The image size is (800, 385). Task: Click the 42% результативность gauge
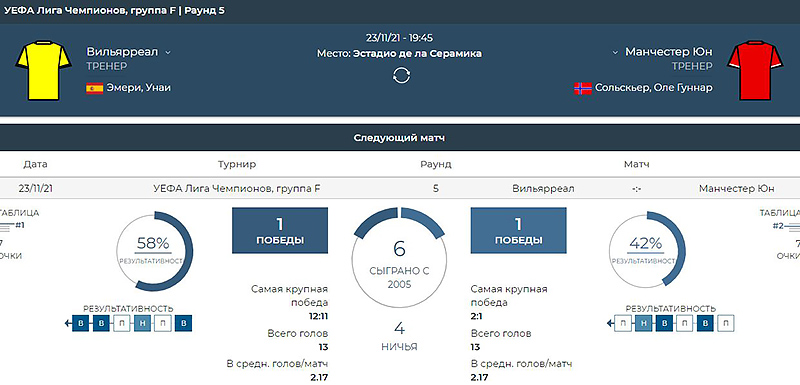tap(647, 250)
